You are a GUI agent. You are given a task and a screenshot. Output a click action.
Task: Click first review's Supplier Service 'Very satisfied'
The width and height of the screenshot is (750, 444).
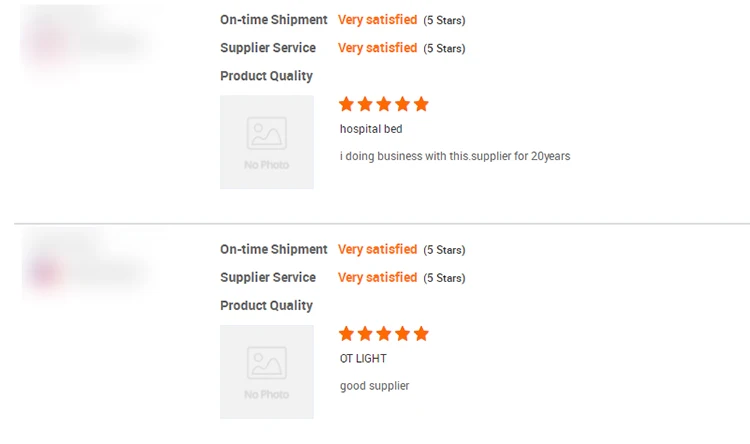pos(377,48)
